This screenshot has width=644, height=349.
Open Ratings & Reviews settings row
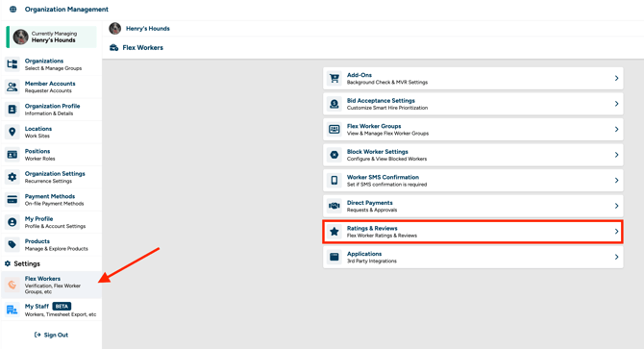(473, 232)
